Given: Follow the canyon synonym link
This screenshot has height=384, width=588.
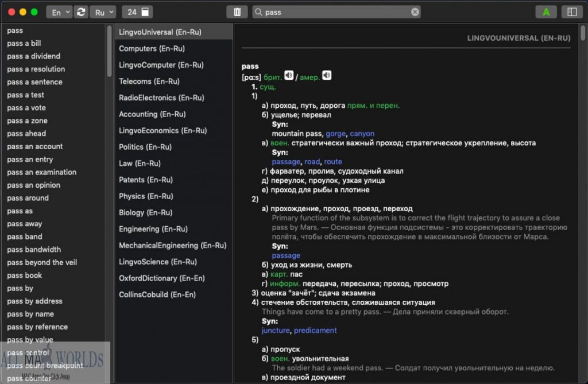Looking at the screenshot, I should point(362,134).
